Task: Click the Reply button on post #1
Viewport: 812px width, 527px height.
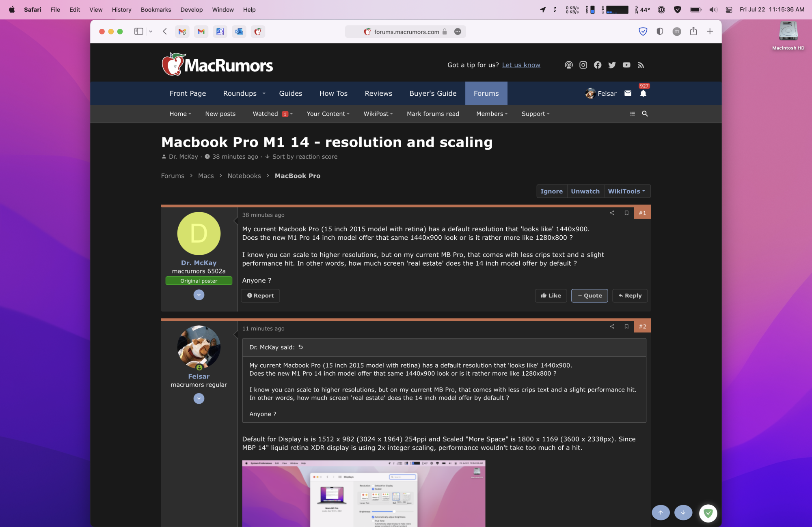Action: pos(629,295)
